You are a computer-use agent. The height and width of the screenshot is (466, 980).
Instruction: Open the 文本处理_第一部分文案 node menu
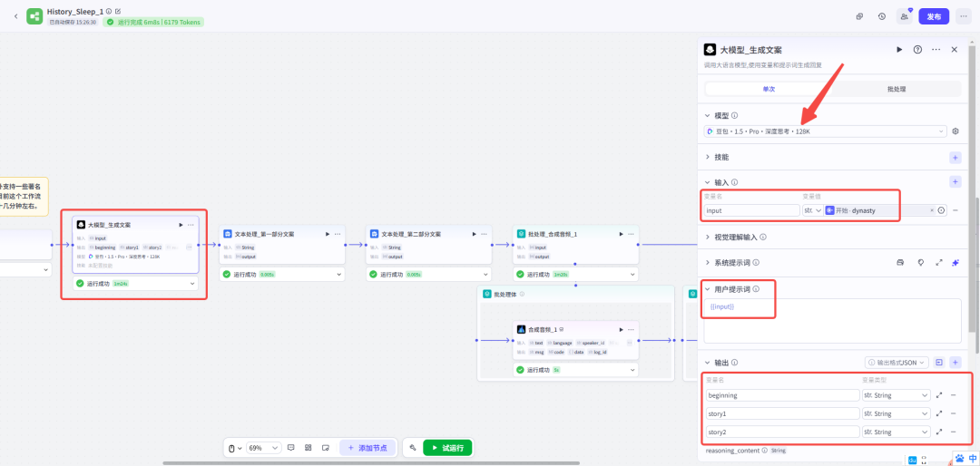coord(337,234)
